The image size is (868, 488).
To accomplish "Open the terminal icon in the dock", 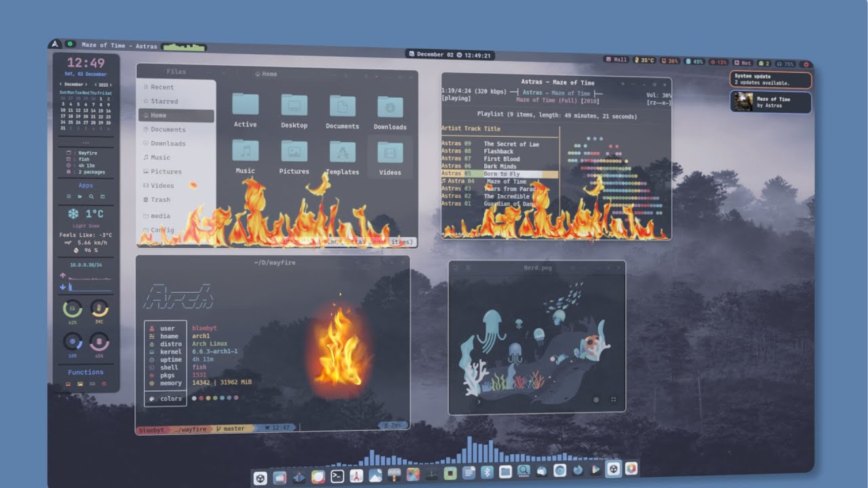I will click(337, 476).
